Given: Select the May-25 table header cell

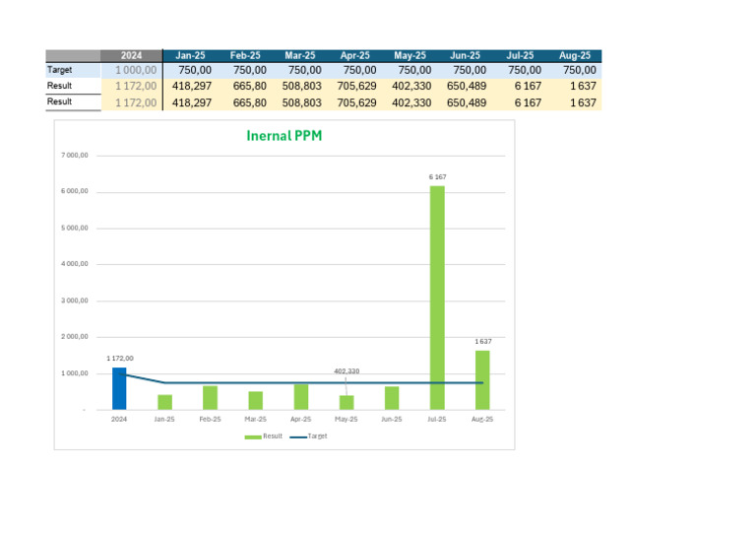Looking at the screenshot, I should [409, 55].
